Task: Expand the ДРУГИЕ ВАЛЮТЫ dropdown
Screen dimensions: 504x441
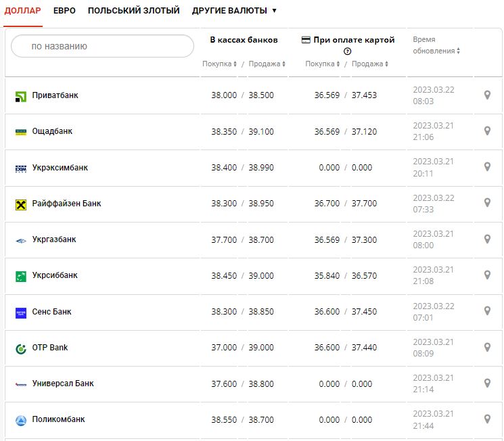Action: pyautogui.click(x=234, y=11)
